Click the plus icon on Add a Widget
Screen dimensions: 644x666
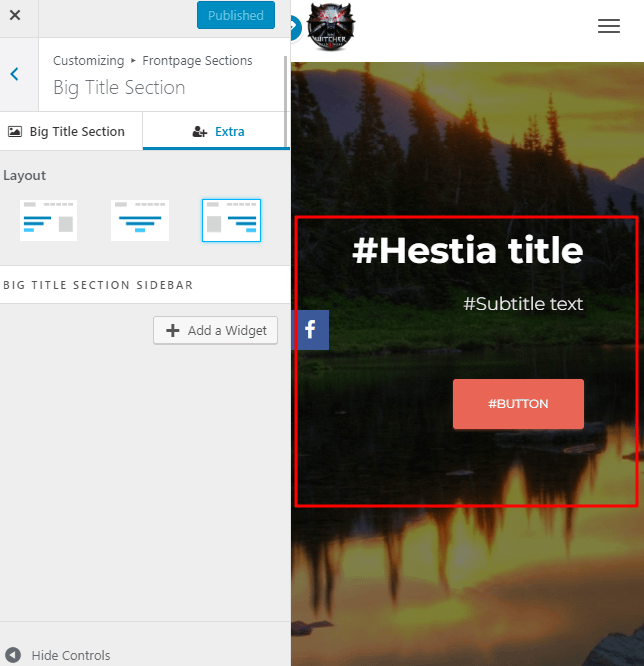173,331
